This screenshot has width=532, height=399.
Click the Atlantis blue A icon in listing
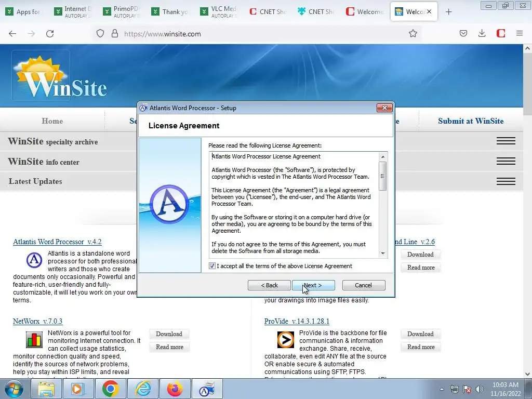click(34, 260)
